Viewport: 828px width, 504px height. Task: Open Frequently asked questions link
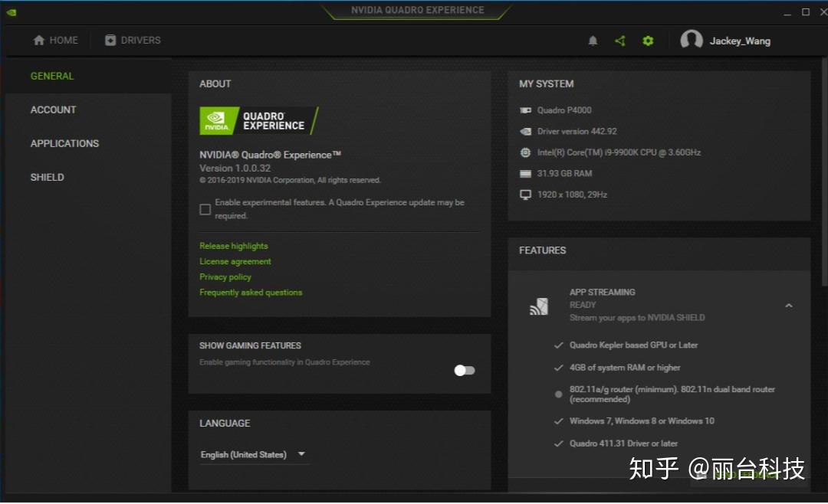pos(251,293)
